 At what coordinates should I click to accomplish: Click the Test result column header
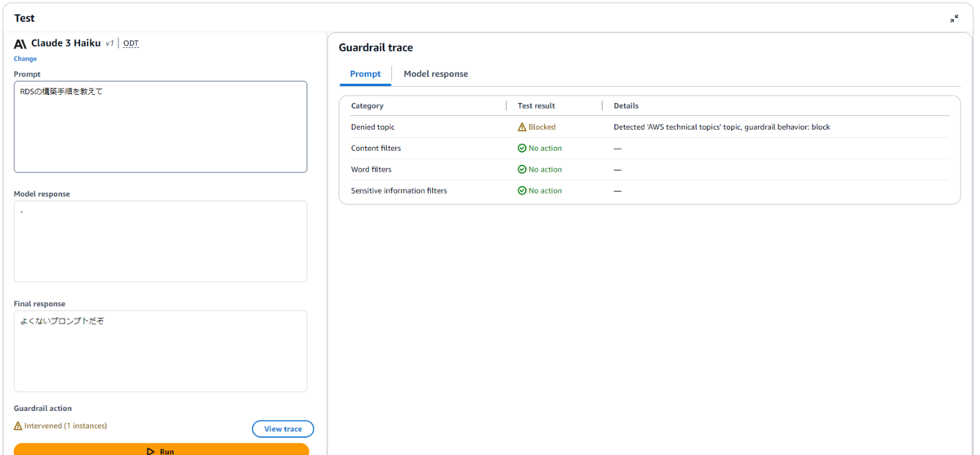coord(537,106)
